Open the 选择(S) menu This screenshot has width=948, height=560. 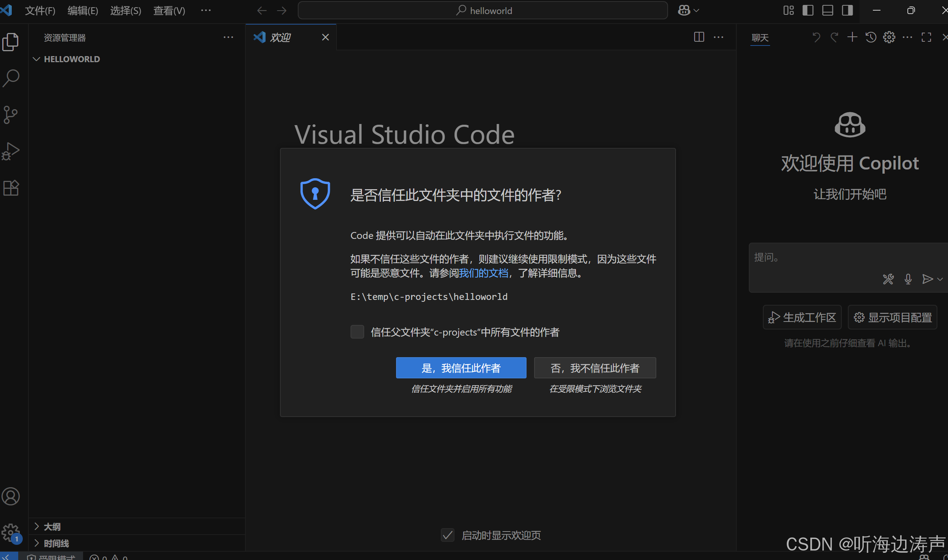click(x=126, y=11)
